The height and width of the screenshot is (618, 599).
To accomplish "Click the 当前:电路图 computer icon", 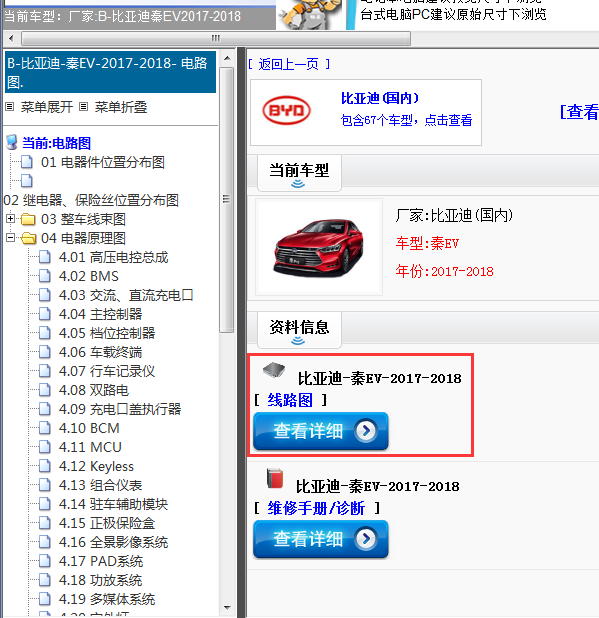I will (12, 142).
